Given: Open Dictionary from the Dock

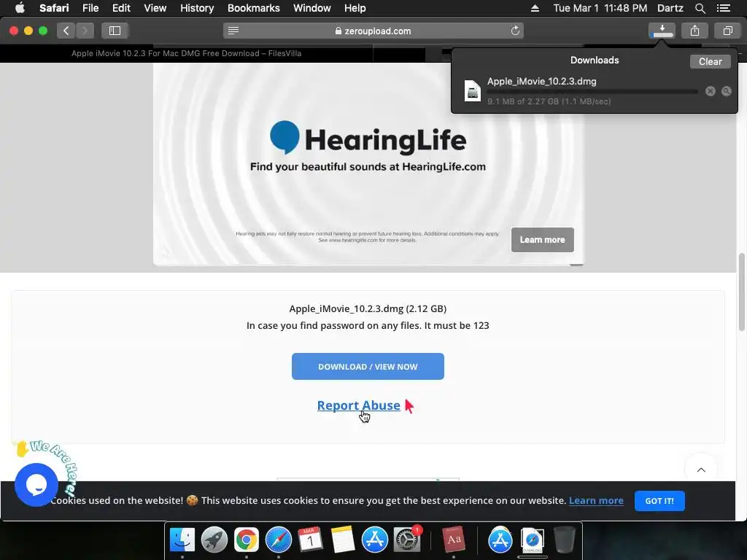Looking at the screenshot, I should [454, 540].
